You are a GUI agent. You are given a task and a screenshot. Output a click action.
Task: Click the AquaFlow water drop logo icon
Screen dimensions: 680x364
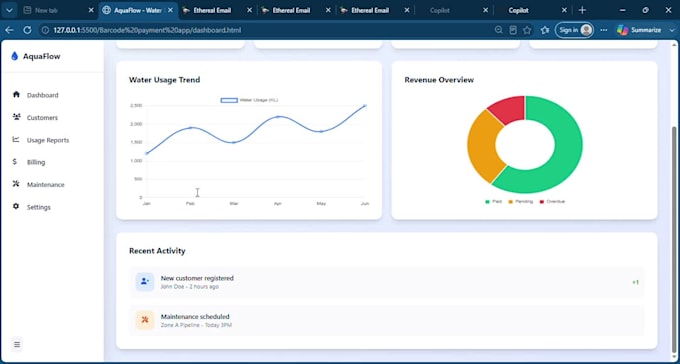(x=14, y=56)
